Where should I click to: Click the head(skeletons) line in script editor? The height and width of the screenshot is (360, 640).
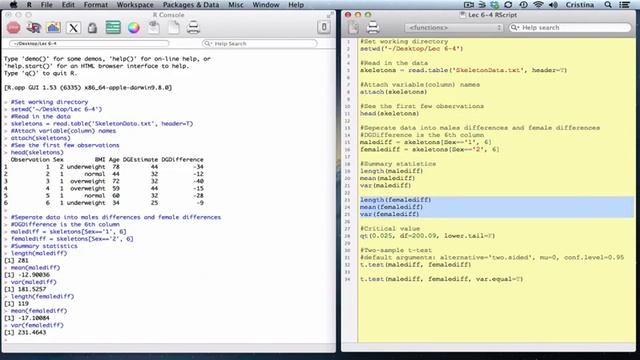tap(389, 113)
